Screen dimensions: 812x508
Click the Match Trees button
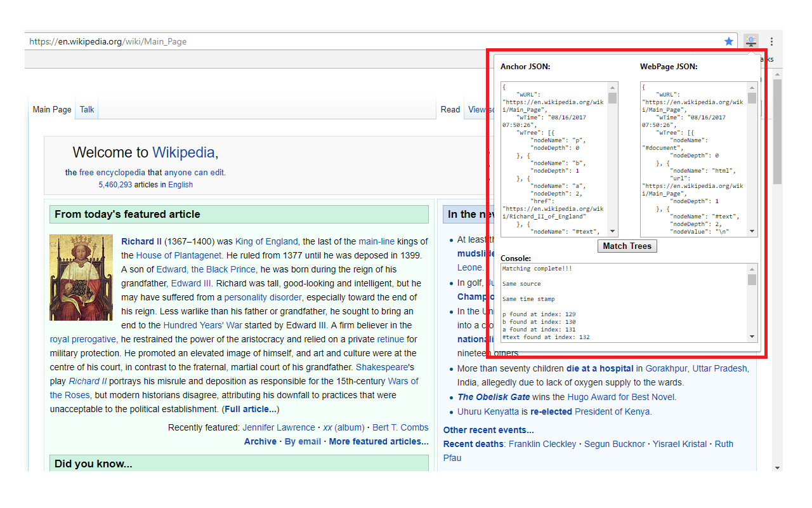[627, 246]
